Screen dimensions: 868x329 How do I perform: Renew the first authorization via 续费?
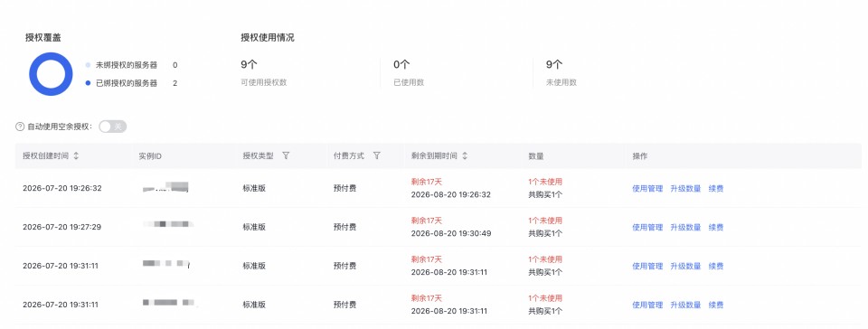click(x=716, y=189)
